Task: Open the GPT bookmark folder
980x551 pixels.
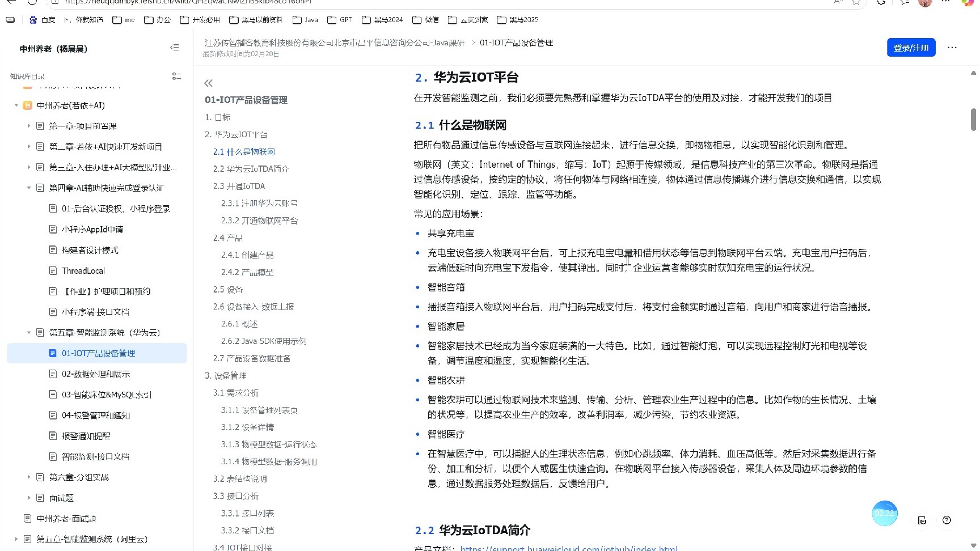Action: pyautogui.click(x=340, y=20)
